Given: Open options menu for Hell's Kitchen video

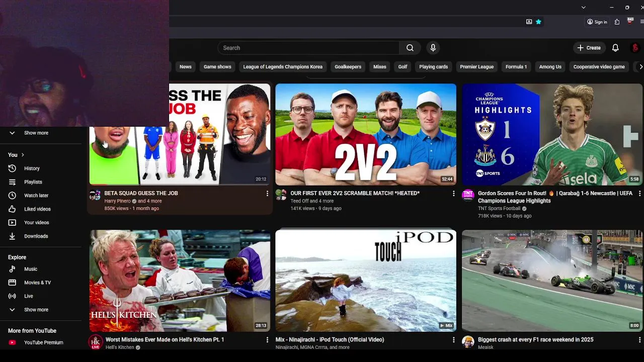Looking at the screenshot, I should (x=267, y=340).
